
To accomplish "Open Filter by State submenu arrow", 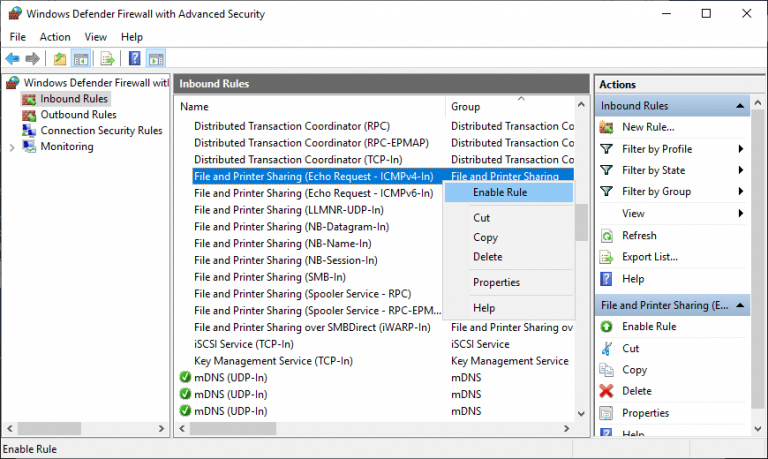I will coord(741,170).
